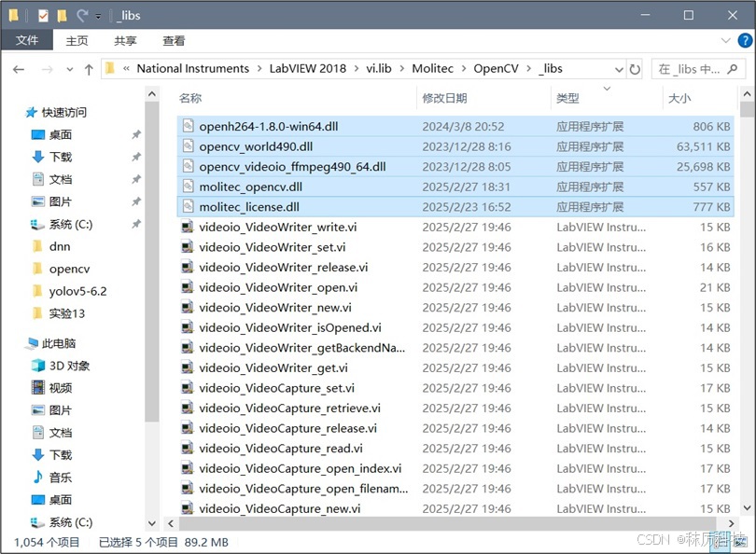Refresh the _libs folder view
The image size is (756, 554).
click(635, 69)
